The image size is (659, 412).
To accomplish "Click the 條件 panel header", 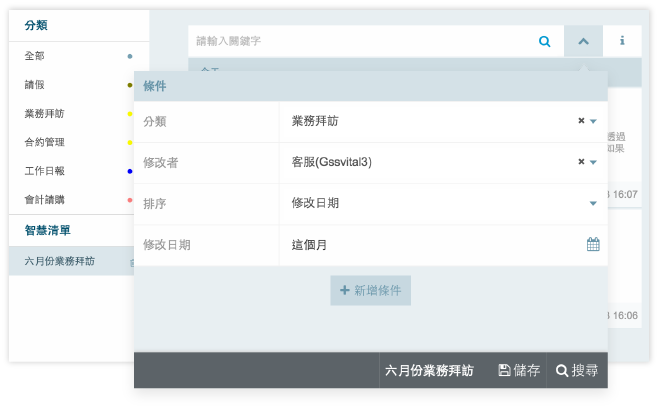I will pyautogui.click(x=371, y=86).
